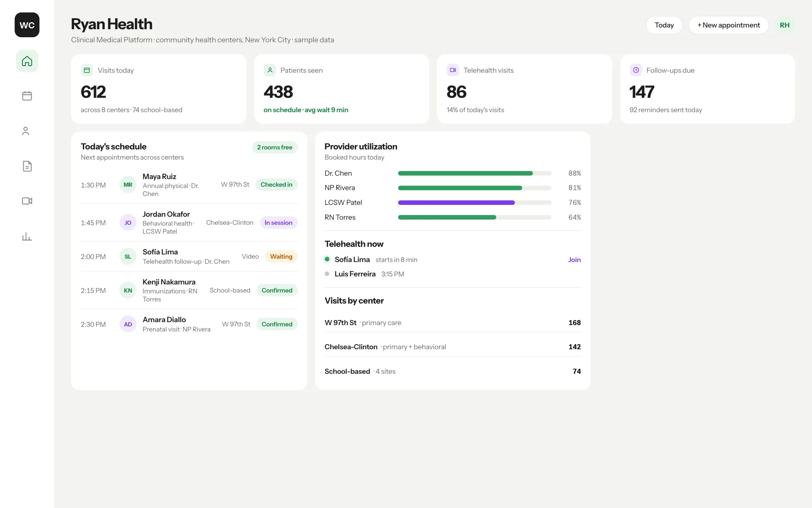Screen dimensions: 812x508
Task: Select Amara Diallo patient name
Action: click(x=164, y=320)
